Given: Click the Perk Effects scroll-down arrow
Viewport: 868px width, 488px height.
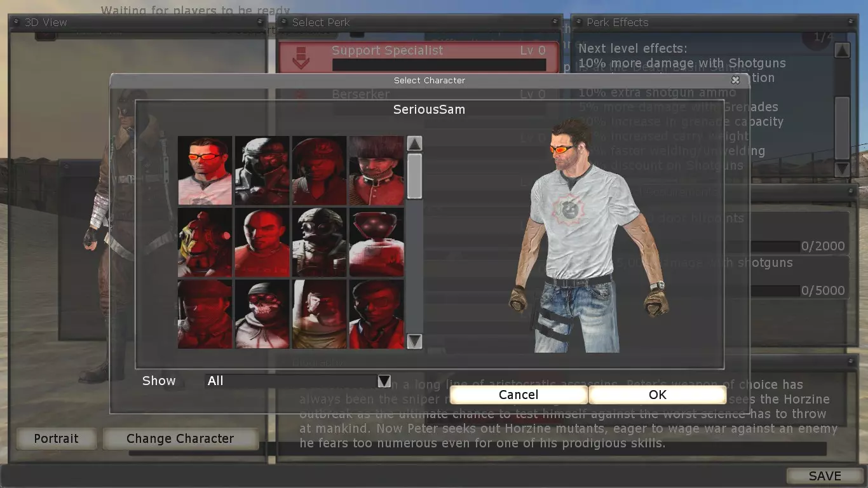Looking at the screenshot, I should click(842, 169).
